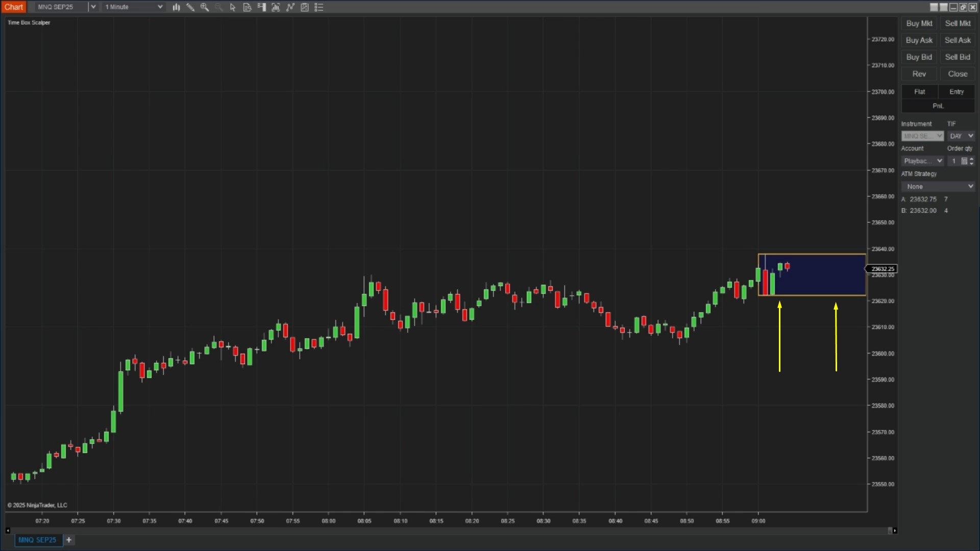The width and height of the screenshot is (980, 551).
Task: Click the Chart Trader panel icon
Action: click(261, 7)
